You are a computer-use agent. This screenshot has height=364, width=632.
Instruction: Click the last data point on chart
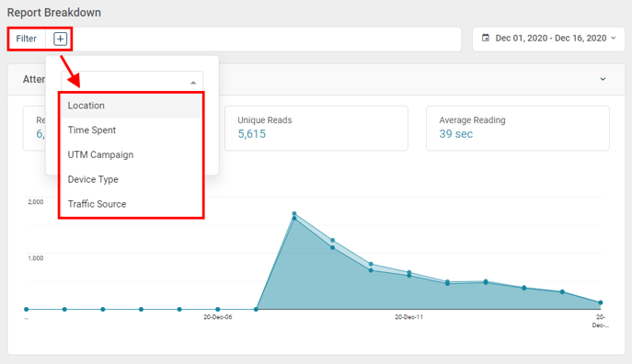[601, 302]
